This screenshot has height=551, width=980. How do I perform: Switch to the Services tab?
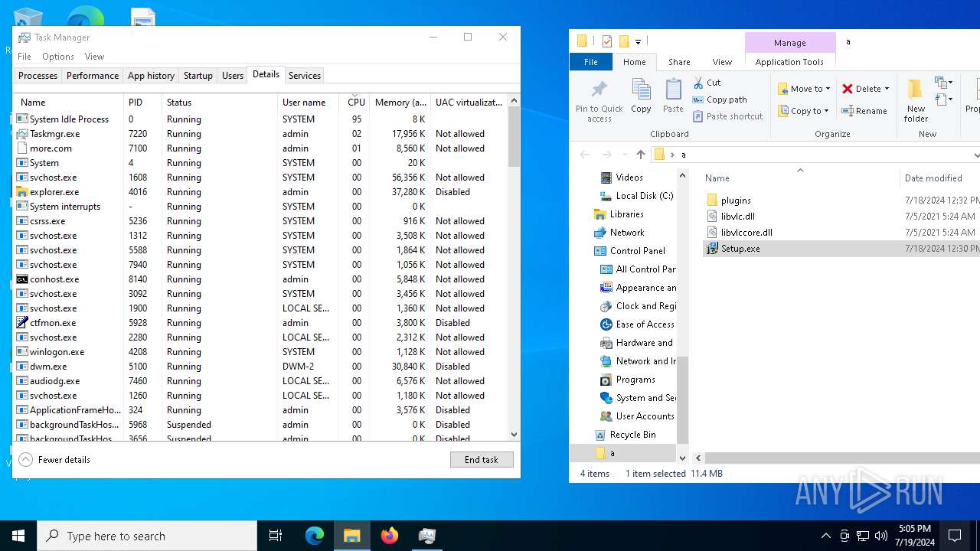pyautogui.click(x=305, y=76)
